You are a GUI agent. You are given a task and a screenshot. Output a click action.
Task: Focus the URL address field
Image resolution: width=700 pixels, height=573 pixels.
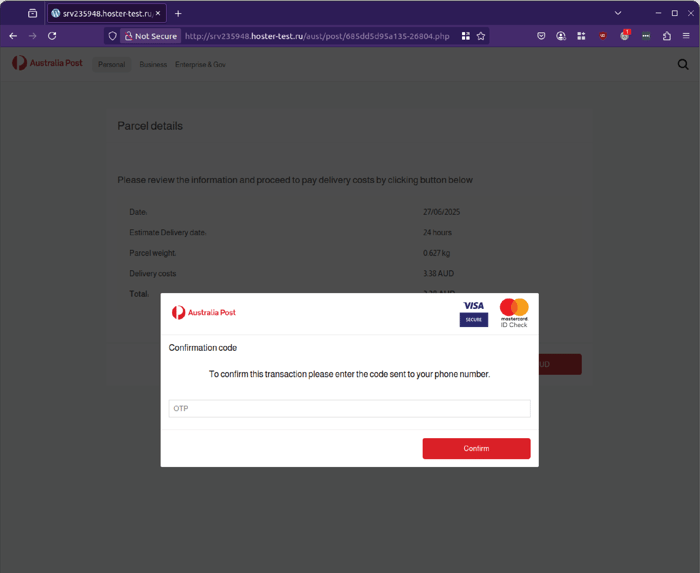click(317, 36)
